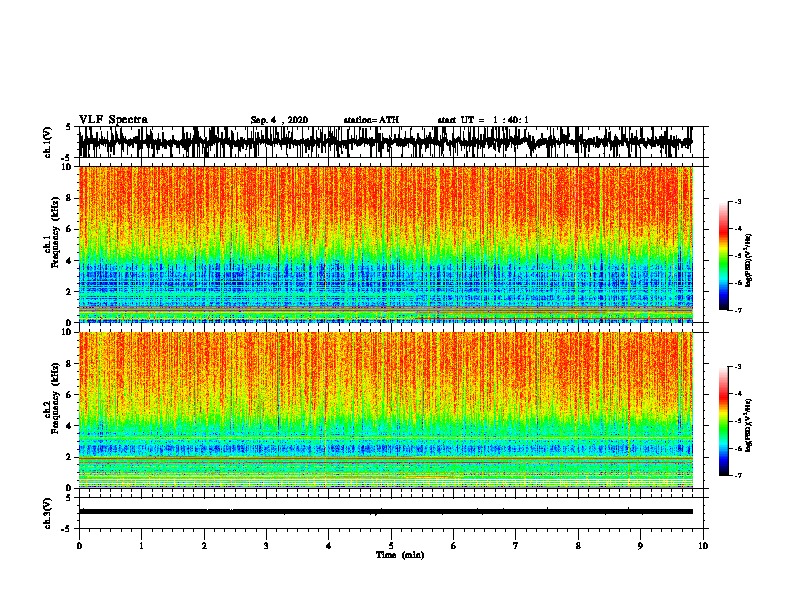Click the "5" tick on the time axis
Viewport: 792px width, 612px height.
[391, 546]
